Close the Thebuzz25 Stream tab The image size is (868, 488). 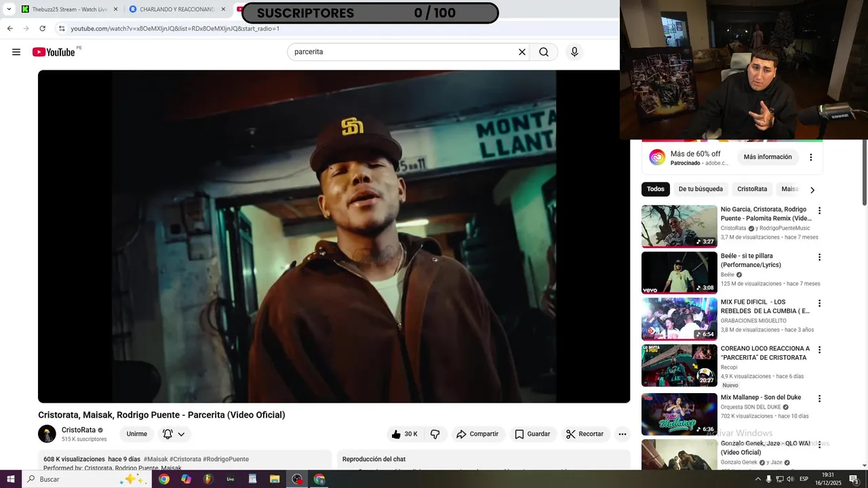click(x=115, y=9)
